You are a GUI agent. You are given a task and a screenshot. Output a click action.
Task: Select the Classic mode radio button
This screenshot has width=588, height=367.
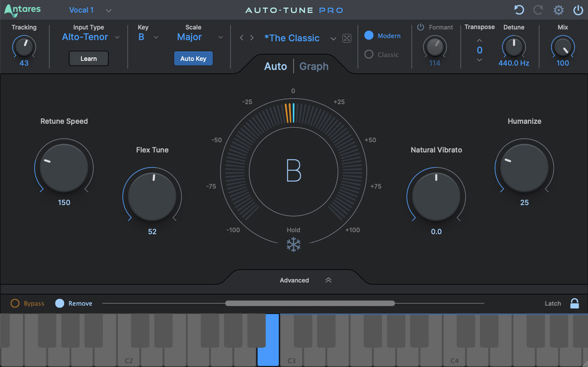click(369, 55)
